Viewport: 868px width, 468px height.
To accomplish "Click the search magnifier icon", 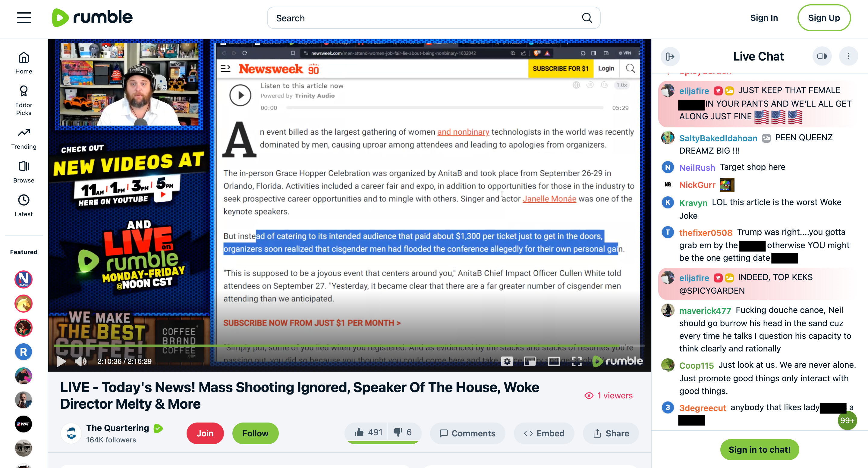I will pyautogui.click(x=587, y=18).
